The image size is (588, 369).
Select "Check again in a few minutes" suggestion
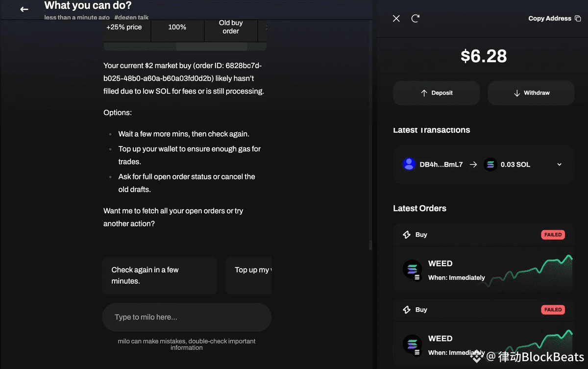coord(159,275)
